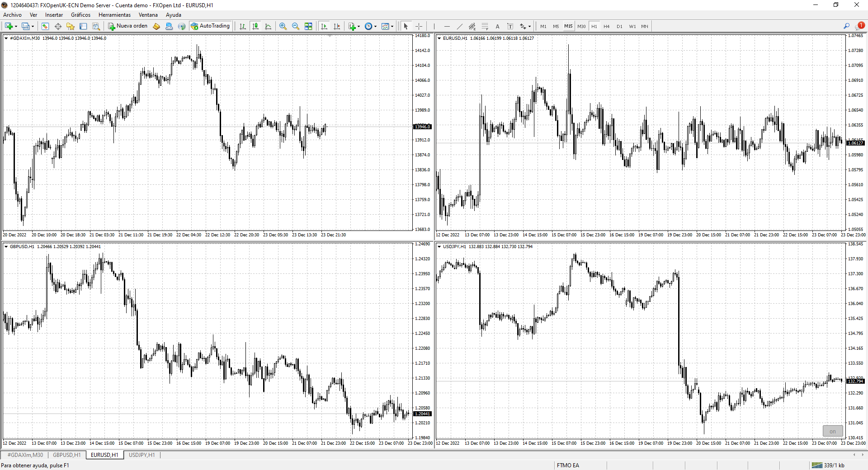Screen dimensions: 868x470
Task: Enable chart shift
Action: point(337,26)
